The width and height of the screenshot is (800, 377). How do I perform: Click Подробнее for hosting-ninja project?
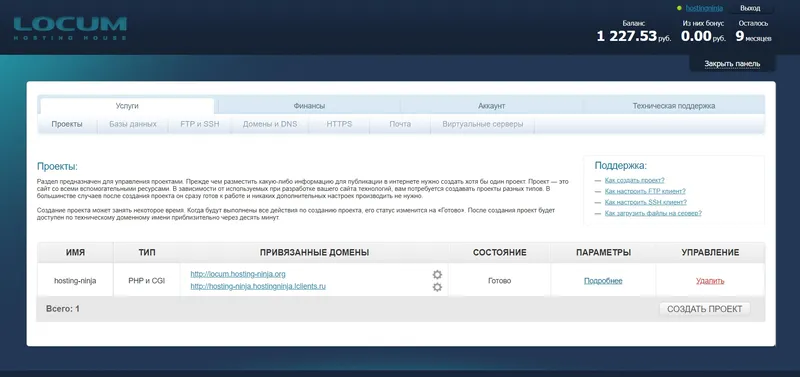click(603, 281)
